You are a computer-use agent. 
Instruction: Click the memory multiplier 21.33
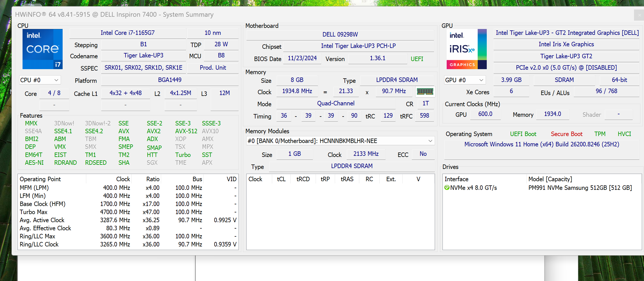(x=346, y=91)
